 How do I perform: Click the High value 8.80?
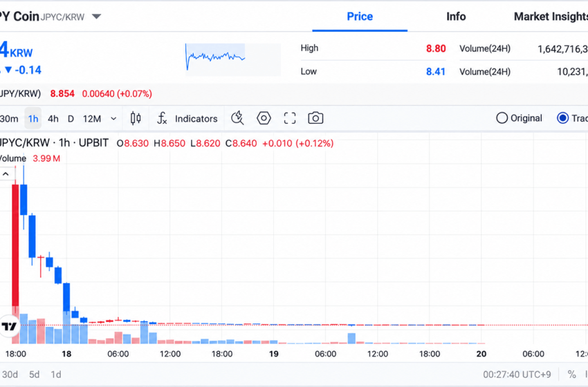tap(436, 48)
